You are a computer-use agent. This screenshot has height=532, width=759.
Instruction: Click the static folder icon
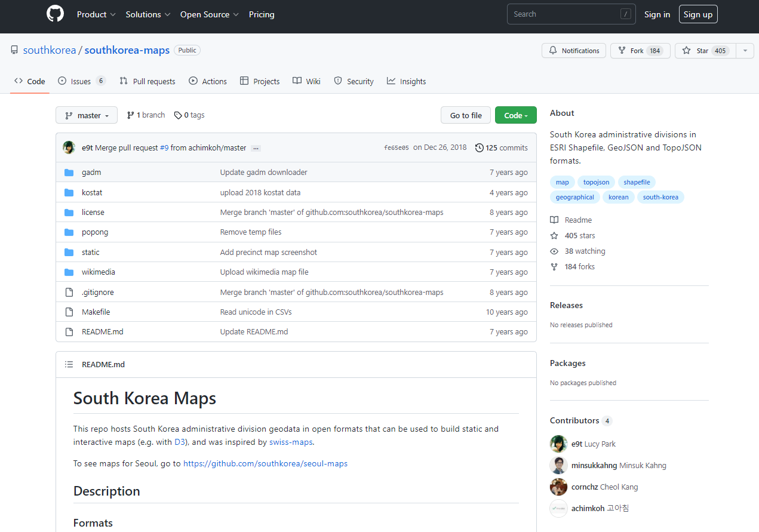pos(69,253)
